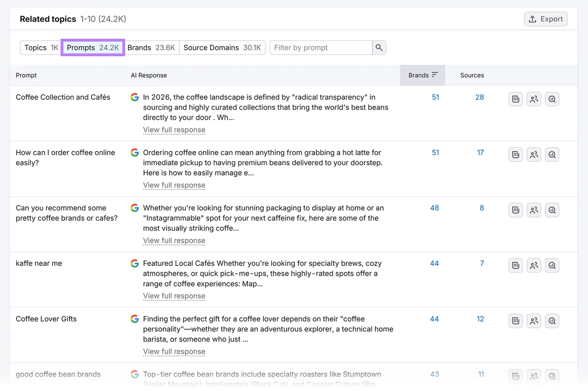
Task: Click the 'Coffee Lover Gifts' prompt text
Action: click(x=46, y=319)
